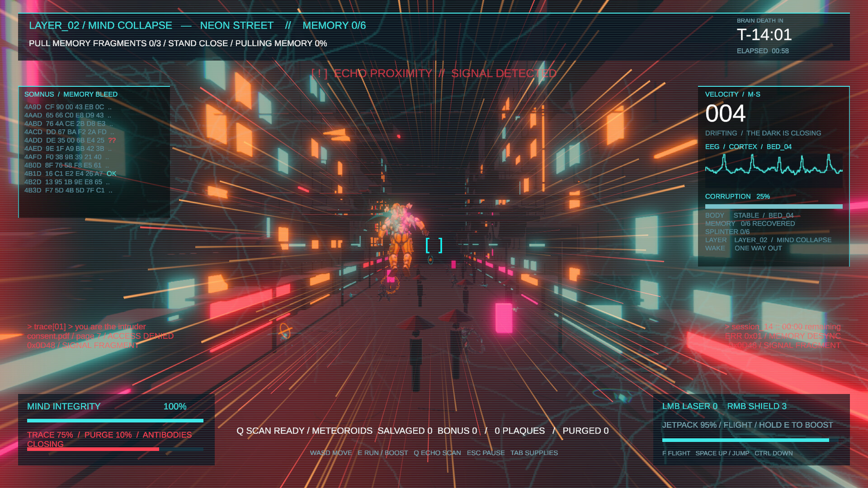Click the EEG cortex waveform graph

774,170
